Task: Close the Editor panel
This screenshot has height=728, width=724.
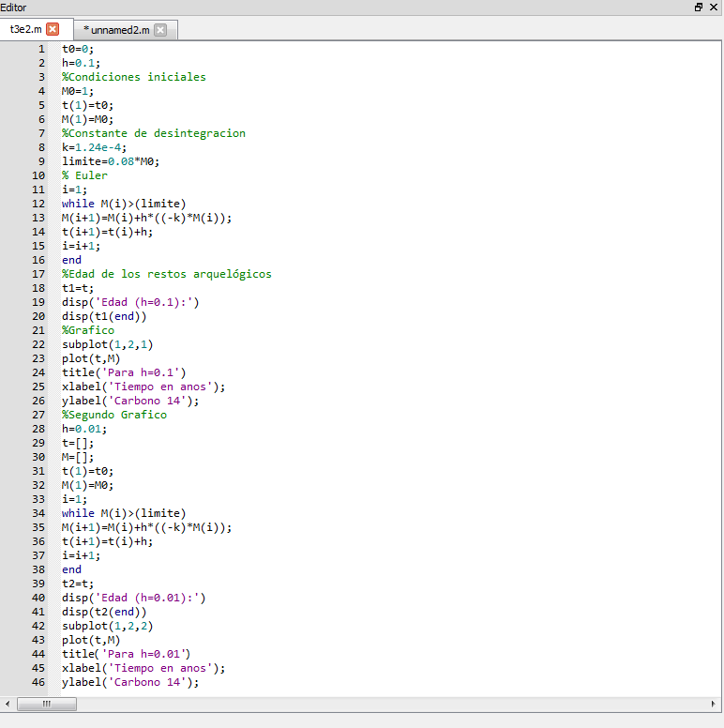Action: pyautogui.click(x=715, y=7)
